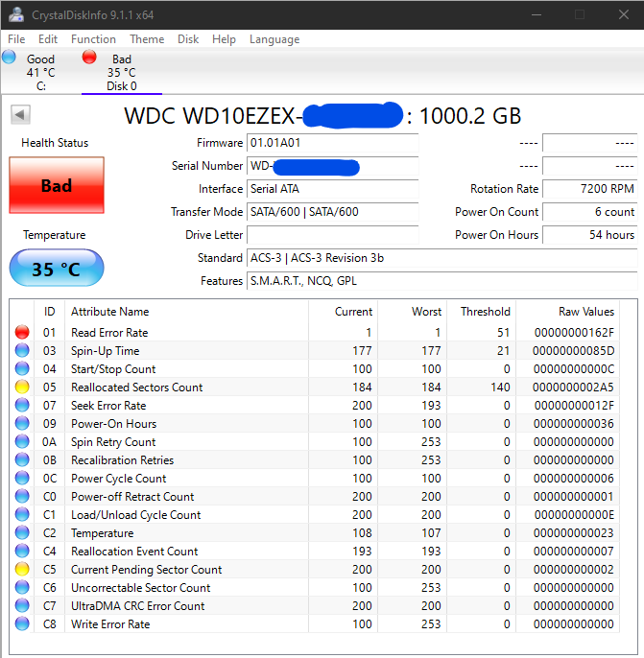
Task: Click the Features S.M.A.R.T., NCQ, GPL field
Action: click(442, 281)
